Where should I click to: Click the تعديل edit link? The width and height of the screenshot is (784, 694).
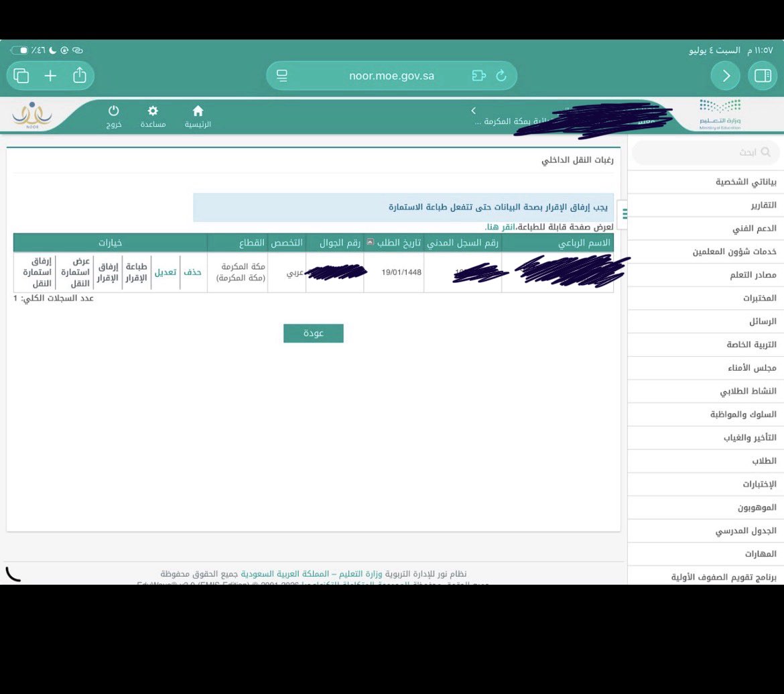[x=166, y=272]
